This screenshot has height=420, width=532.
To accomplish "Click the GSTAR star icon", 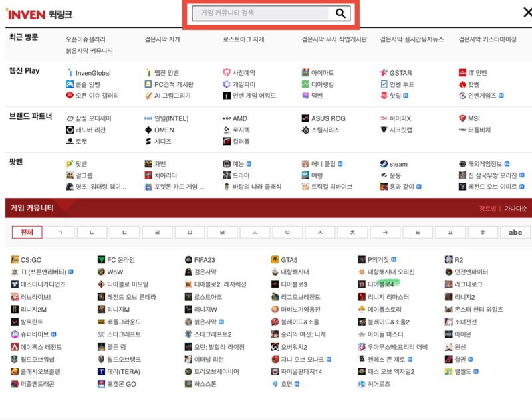I will tap(384, 73).
